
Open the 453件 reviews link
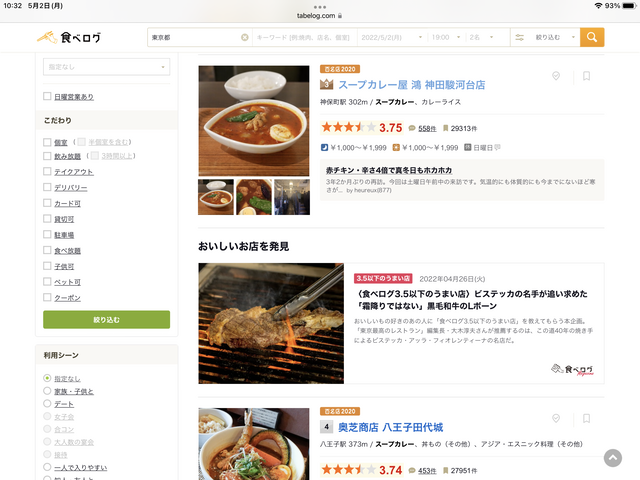pyautogui.click(x=427, y=471)
